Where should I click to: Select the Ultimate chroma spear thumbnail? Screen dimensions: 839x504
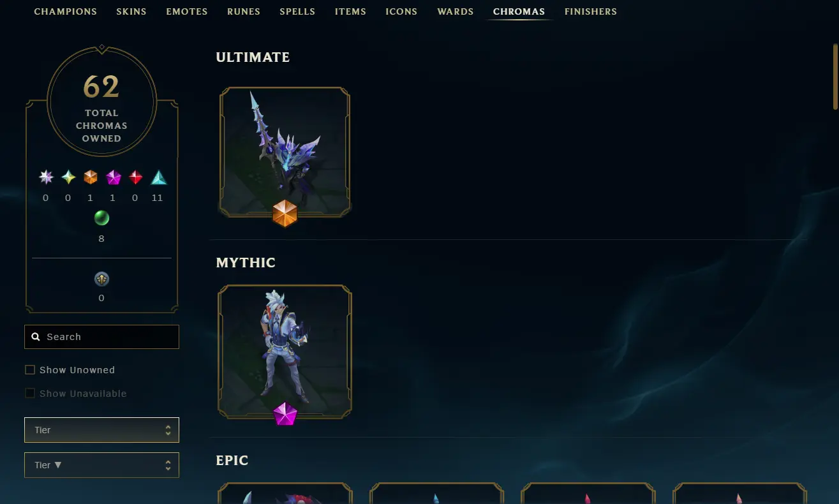(x=285, y=152)
